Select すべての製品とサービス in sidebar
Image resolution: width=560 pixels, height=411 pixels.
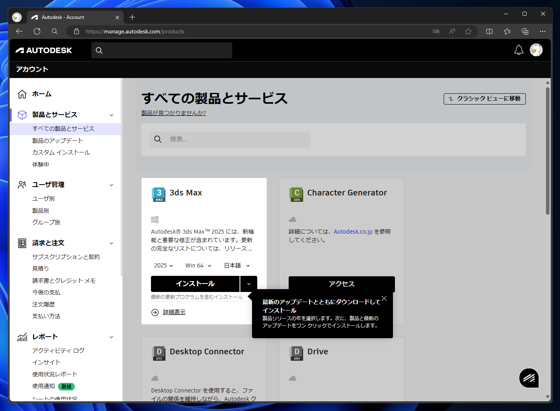[x=63, y=129]
